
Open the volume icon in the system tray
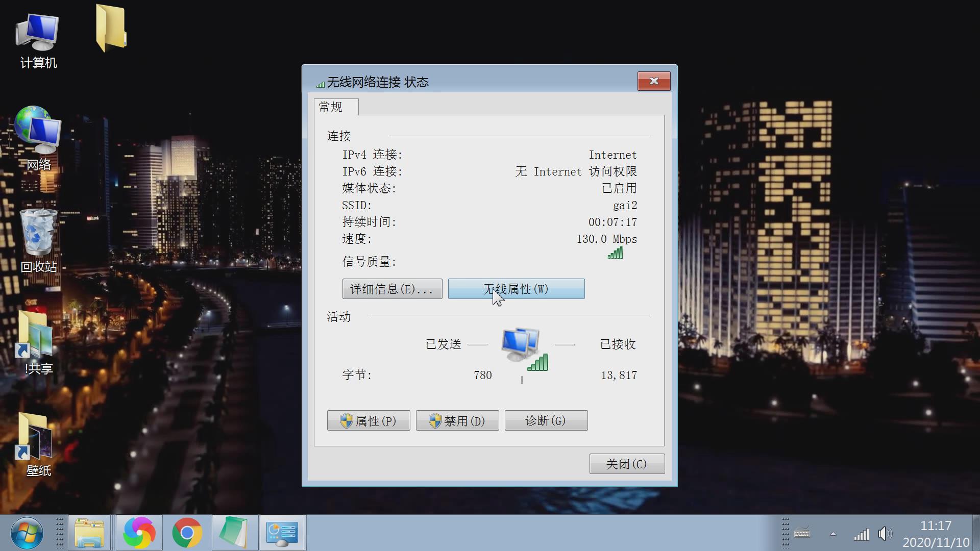coord(884,534)
